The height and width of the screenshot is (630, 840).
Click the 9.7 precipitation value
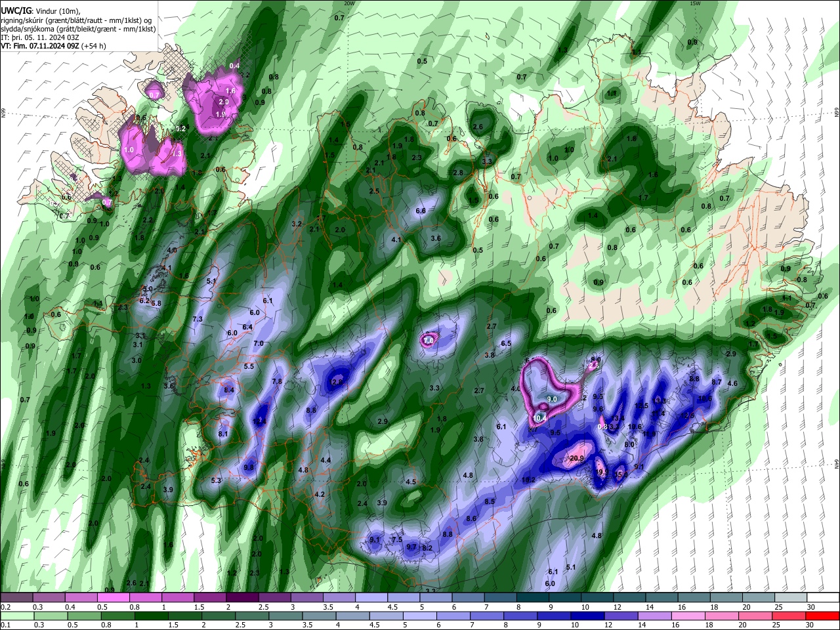point(411,547)
